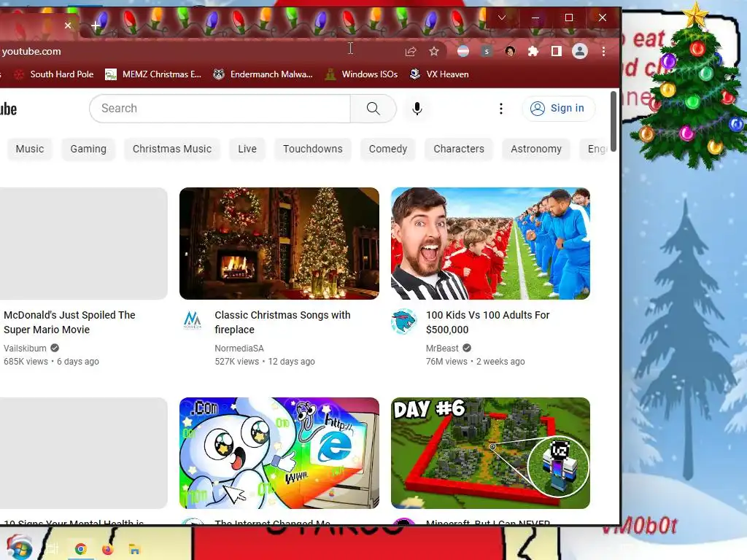Visit the MrBeast channel name
This screenshot has height=560, width=747.
442,348
